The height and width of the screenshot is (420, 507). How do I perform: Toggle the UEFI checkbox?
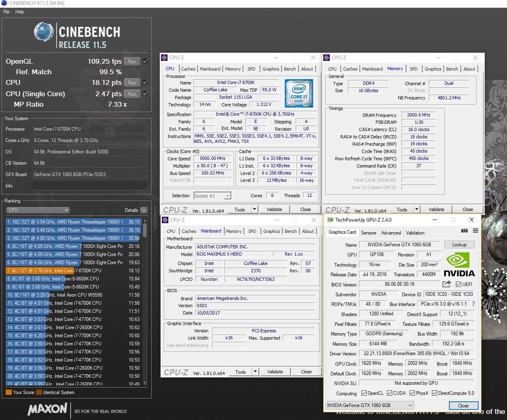(x=458, y=284)
